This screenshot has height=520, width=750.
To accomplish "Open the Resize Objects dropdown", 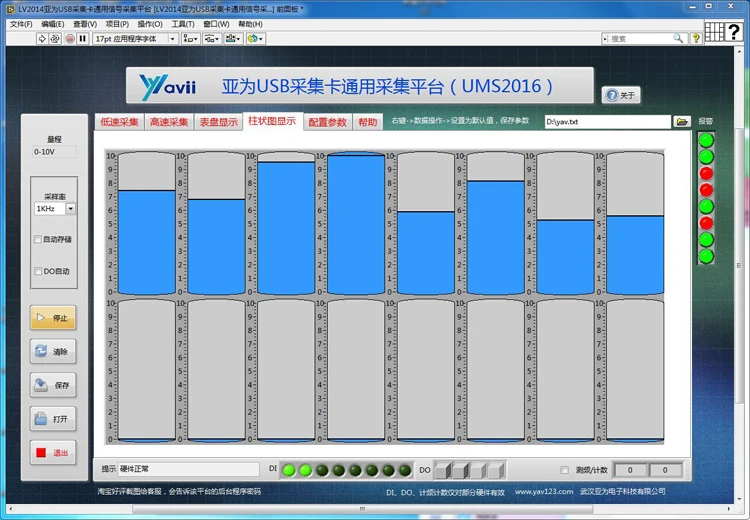I will point(233,39).
